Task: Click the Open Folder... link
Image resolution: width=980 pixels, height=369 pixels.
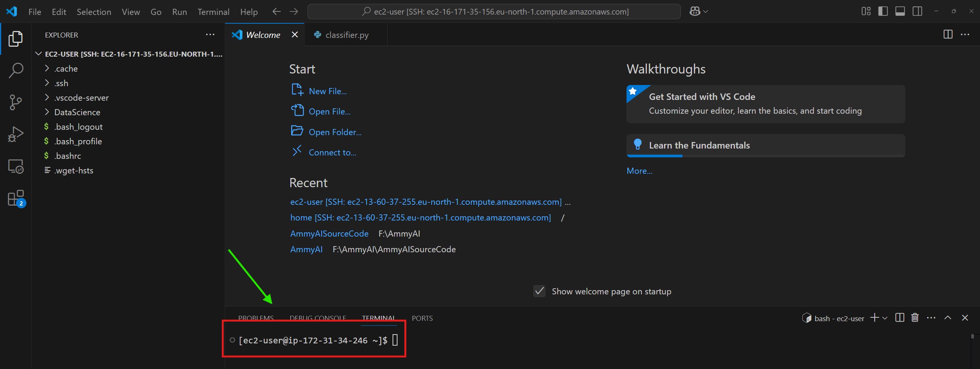Action: (335, 132)
